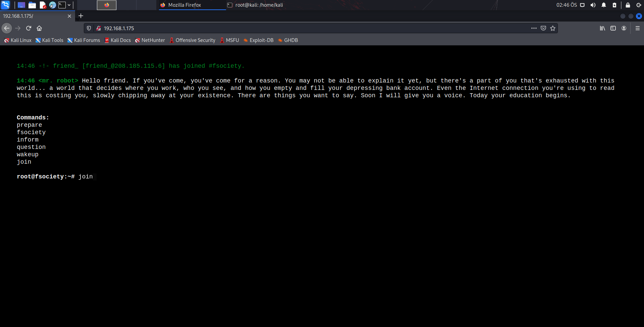This screenshot has height=327, width=644.
Task: Switch to the Mozilla Firefox taskbar window
Action: pyautogui.click(x=192, y=5)
